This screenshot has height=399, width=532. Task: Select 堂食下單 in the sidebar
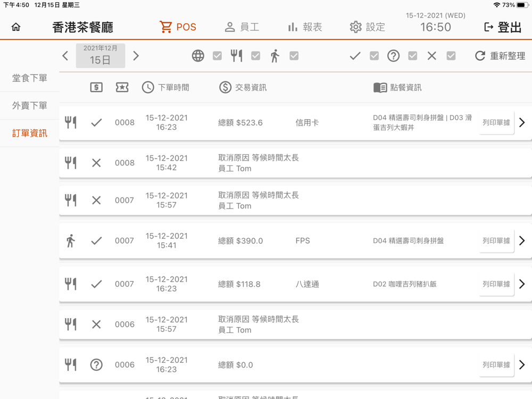[29, 78]
